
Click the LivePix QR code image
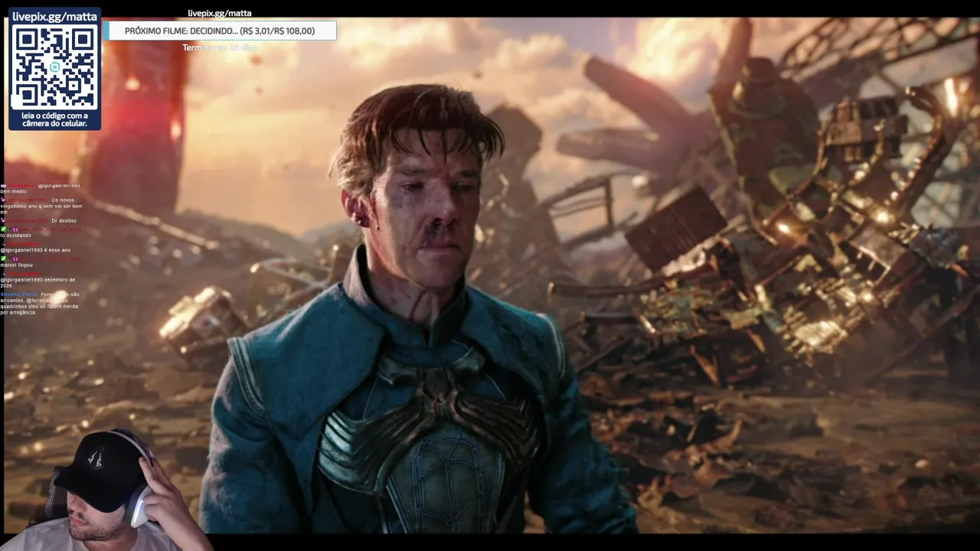(54, 67)
